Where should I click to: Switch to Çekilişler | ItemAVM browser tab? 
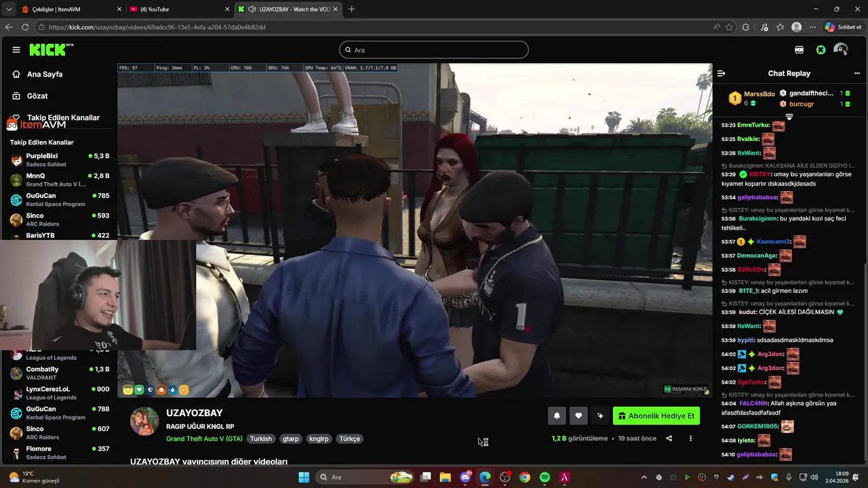[x=72, y=9]
